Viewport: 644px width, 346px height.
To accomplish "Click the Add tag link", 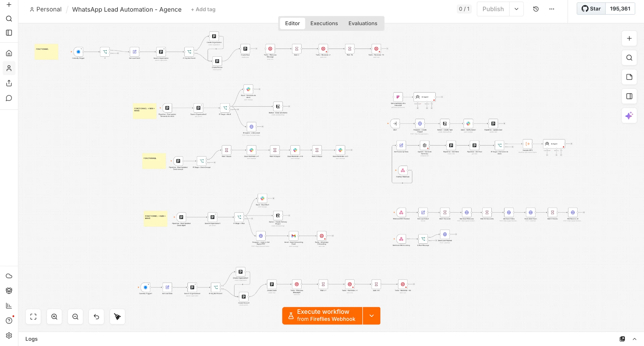I will click(x=203, y=9).
